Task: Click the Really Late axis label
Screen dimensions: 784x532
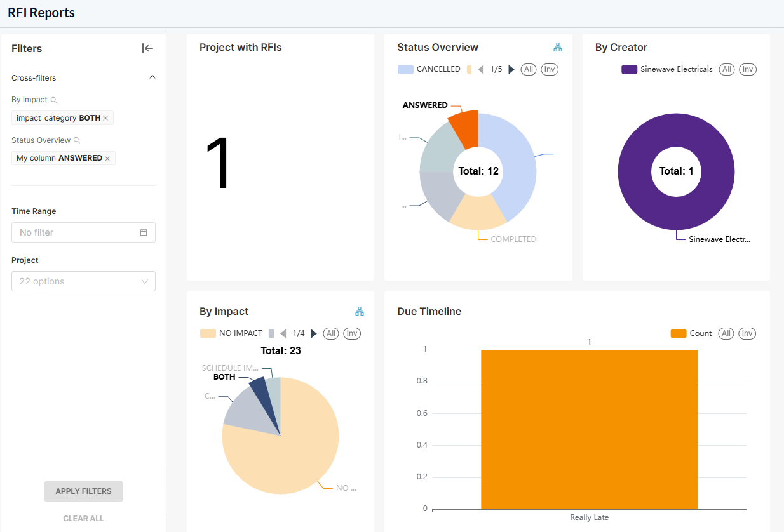Action: (589, 517)
